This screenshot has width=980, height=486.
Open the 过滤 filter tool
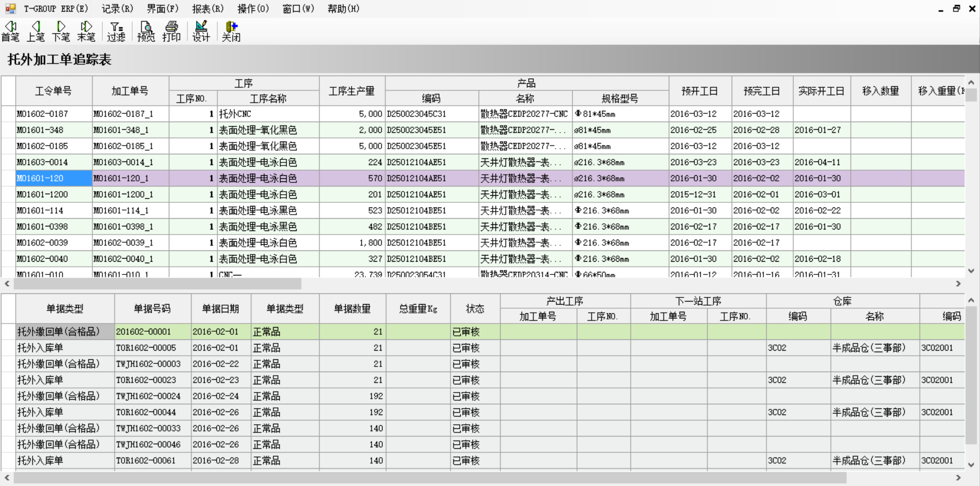116,31
